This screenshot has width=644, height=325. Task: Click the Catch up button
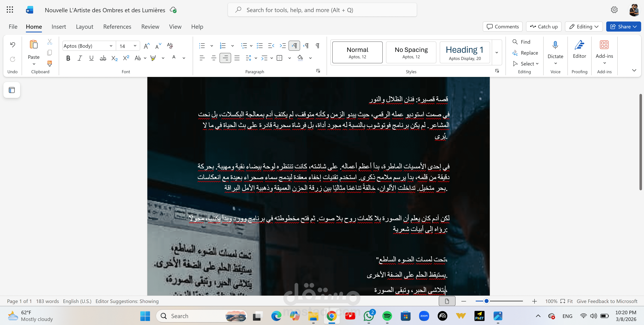pyautogui.click(x=543, y=27)
